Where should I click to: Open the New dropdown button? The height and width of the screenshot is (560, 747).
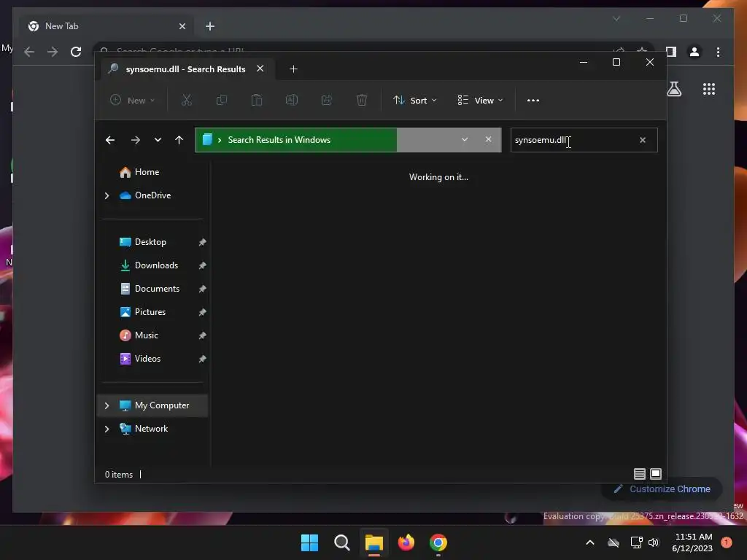click(133, 100)
